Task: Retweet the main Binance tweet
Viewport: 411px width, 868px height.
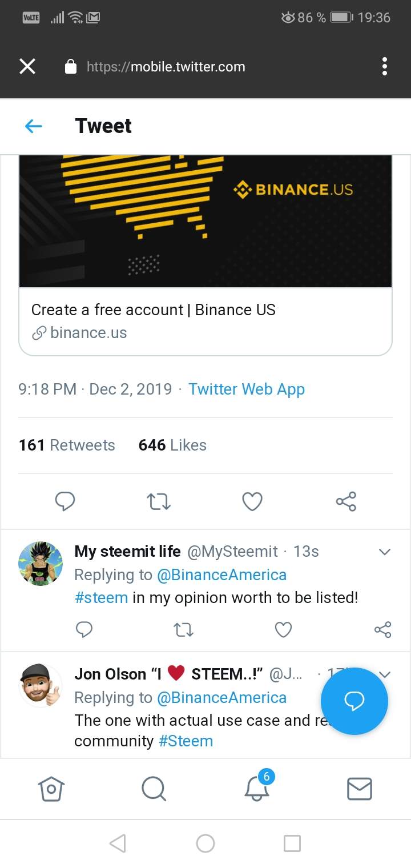Action: [159, 501]
